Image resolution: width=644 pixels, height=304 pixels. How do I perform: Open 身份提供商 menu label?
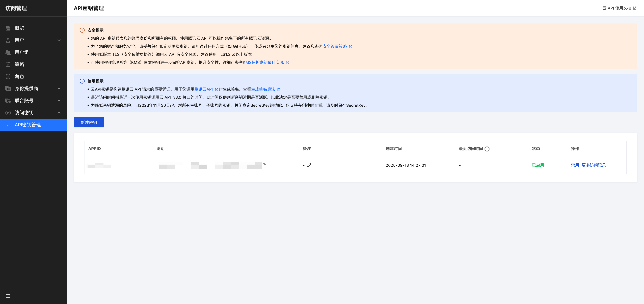click(x=26, y=88)
